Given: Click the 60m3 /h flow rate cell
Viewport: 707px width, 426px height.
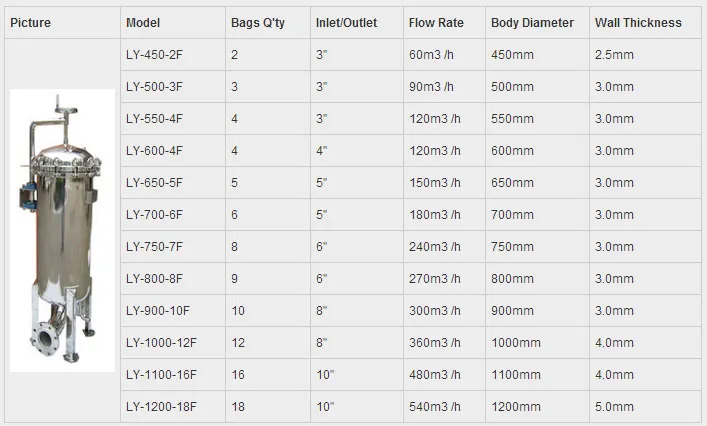Looking at the screenshot, I should [x=431, y=54].
